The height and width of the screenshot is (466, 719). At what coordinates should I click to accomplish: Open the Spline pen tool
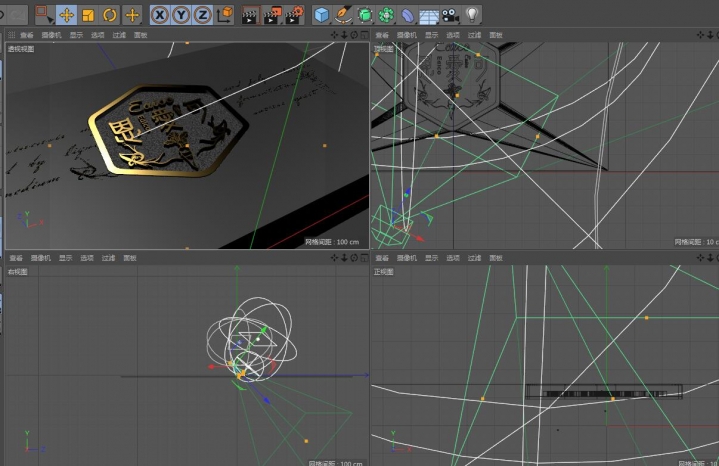click(x=343, y=15)
